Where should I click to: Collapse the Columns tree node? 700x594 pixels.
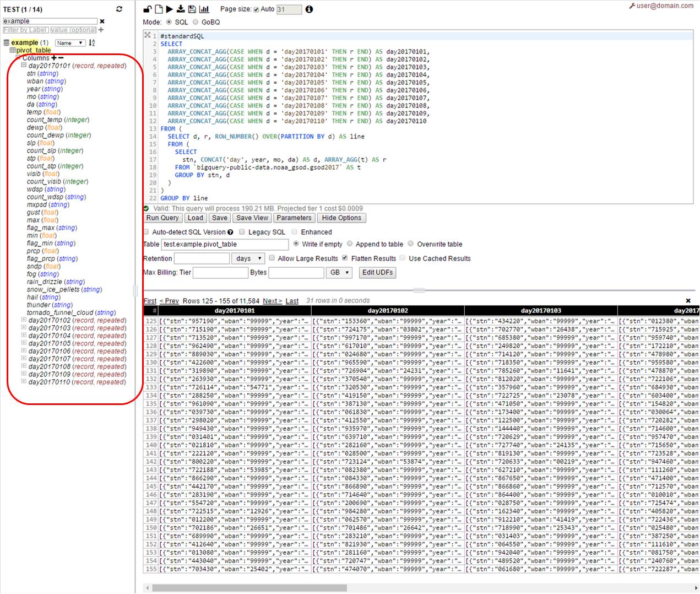(18, 58)
